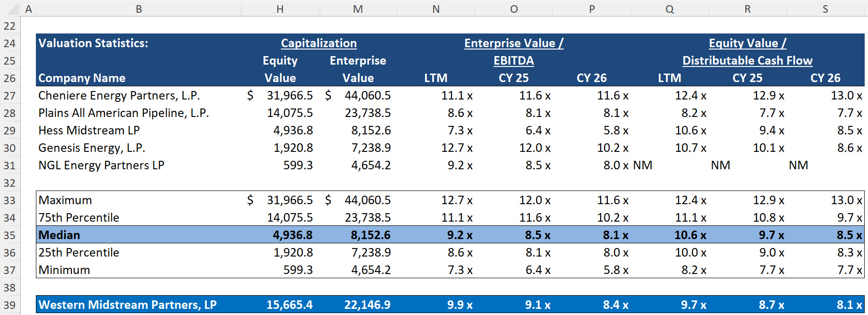This screenshot has height=315, width=868.
Task: Select the Hess Midstream LP cell
Action: [x=89, y=130]
